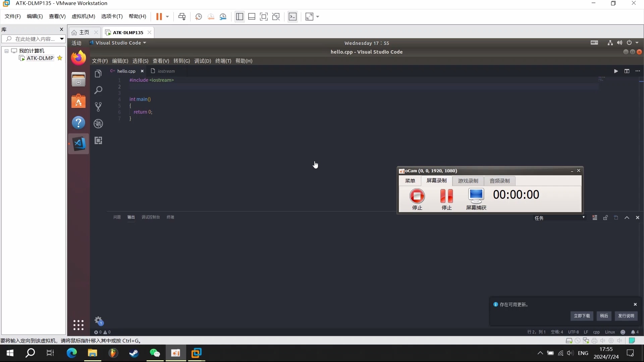The image size is (644, 362).
Task: Click the 立即下载 update button
Action: pos(582,316)
